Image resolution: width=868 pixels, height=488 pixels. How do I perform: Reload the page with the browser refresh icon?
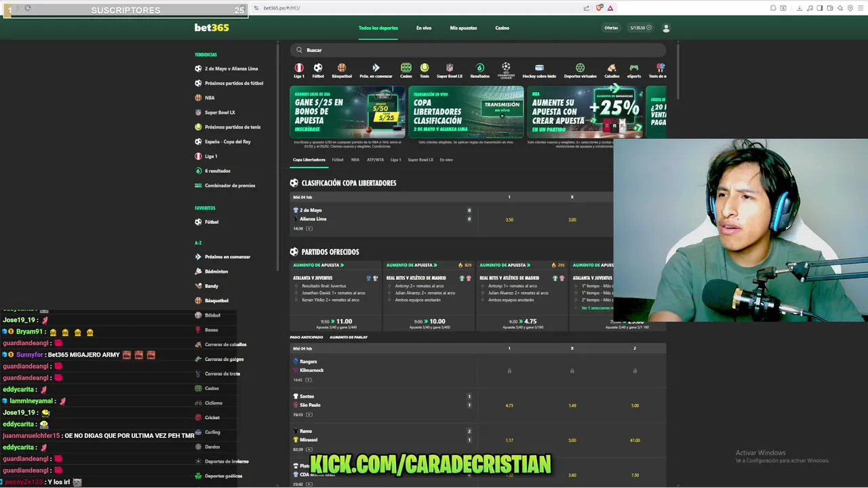pos(28,7)
